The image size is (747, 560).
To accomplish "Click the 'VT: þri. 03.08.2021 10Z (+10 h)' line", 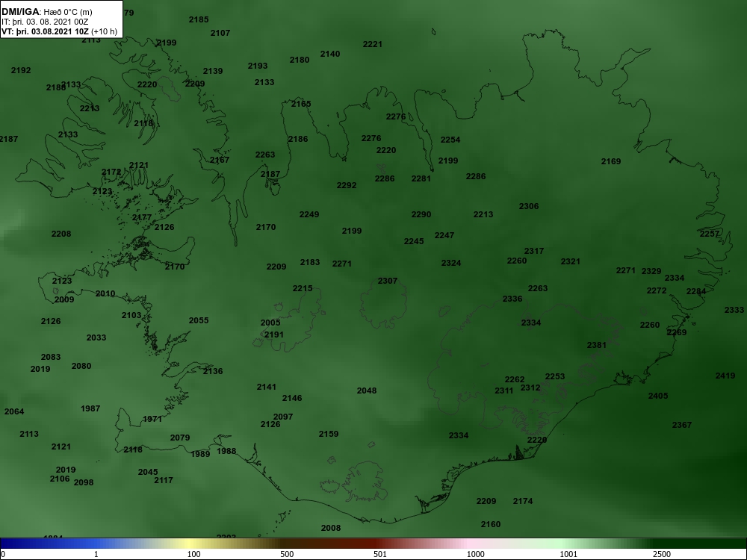I will click(x=59, y=32).
